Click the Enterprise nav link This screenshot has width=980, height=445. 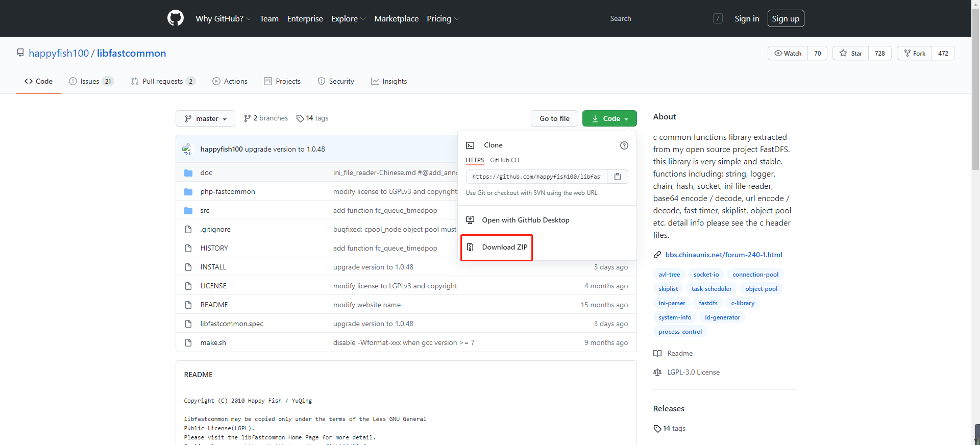tap(305, 18)
